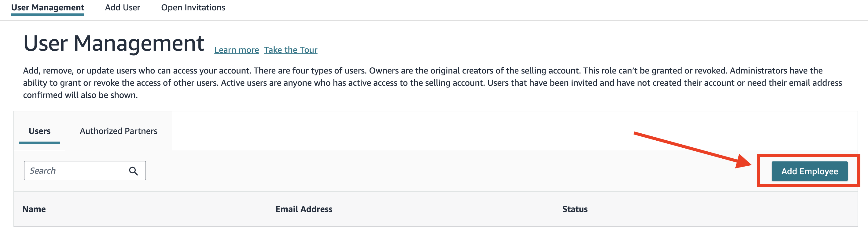Click the Status column header
This screenshot has width=868, height=227.
(x=575, y=209)
